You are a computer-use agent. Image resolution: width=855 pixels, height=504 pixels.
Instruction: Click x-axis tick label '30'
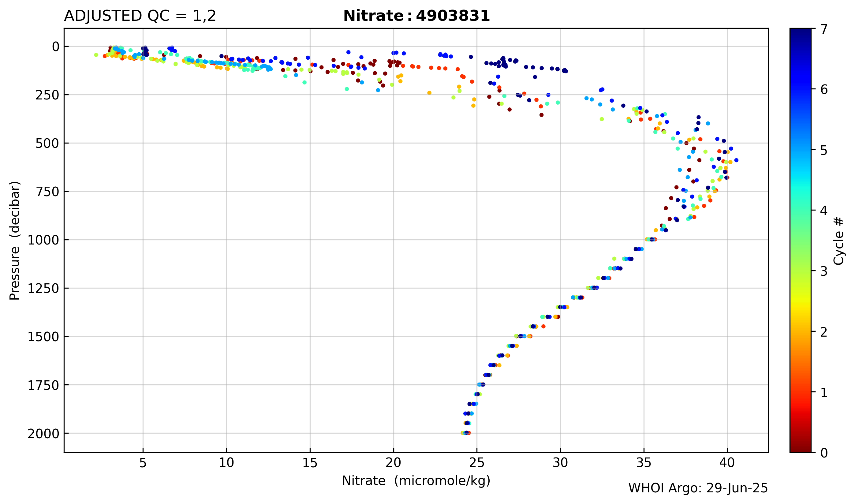561,463
